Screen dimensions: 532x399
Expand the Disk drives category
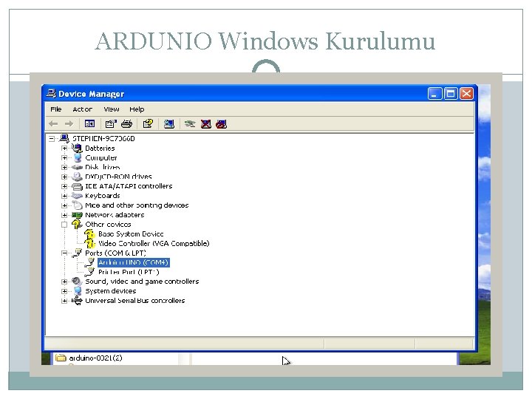(x=64, y=167)
